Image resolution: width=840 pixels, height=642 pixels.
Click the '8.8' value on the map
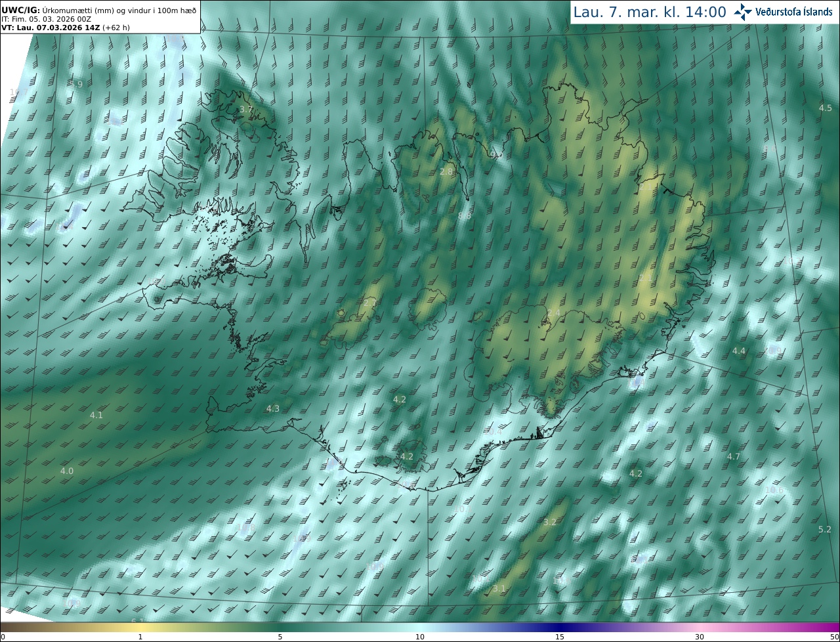pos(465,215)
